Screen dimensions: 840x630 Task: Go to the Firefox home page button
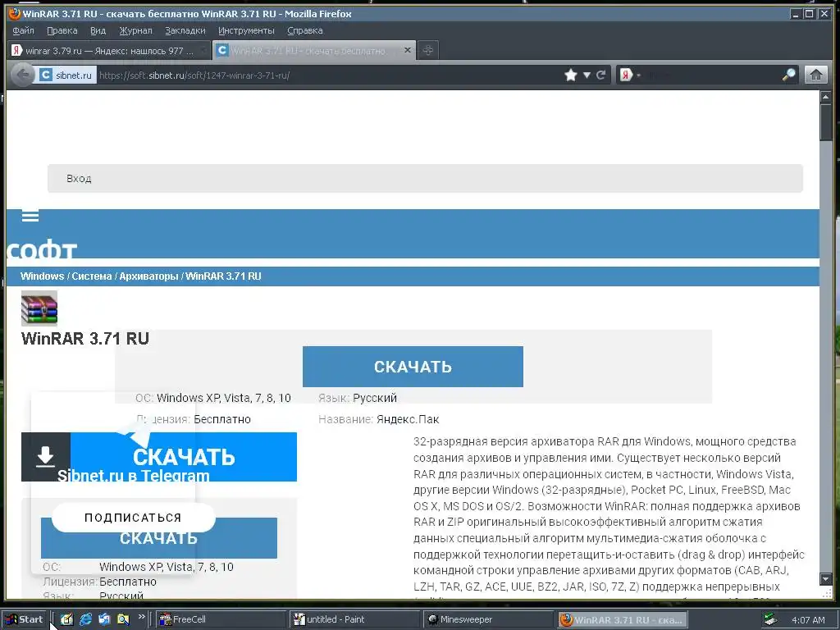coord(816,75)
